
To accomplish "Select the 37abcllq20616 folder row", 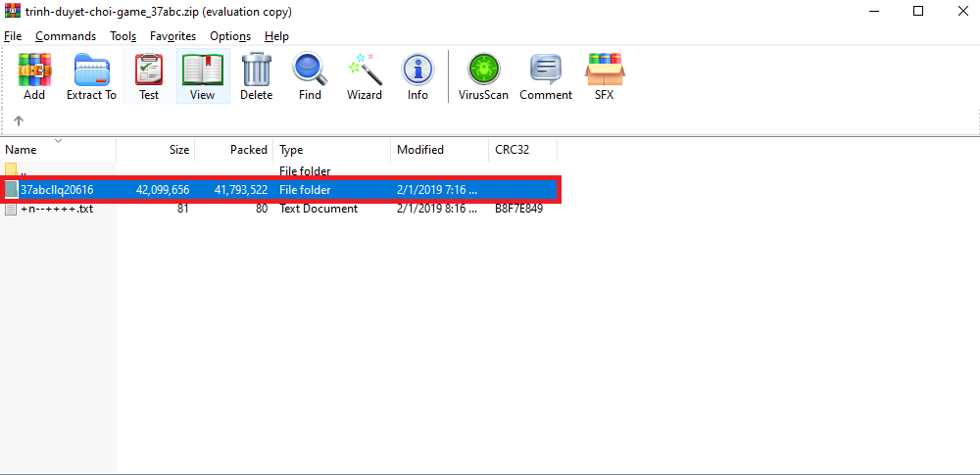I will pyautogui.click(x=57, y=189).
